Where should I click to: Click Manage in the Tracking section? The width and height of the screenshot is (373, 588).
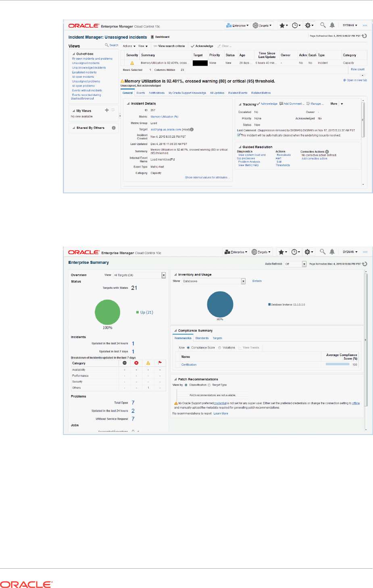315,104
